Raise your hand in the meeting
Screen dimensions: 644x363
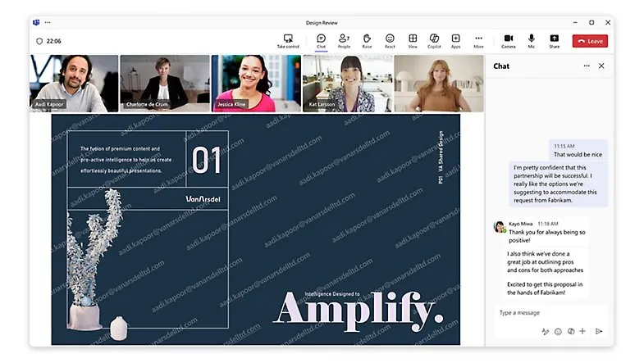[x=367, y=40]
